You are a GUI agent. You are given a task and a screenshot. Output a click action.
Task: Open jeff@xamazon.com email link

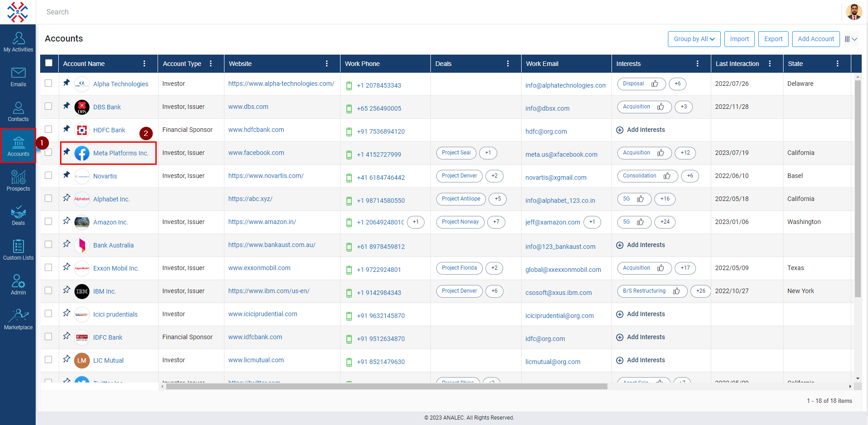pos(553,222)
